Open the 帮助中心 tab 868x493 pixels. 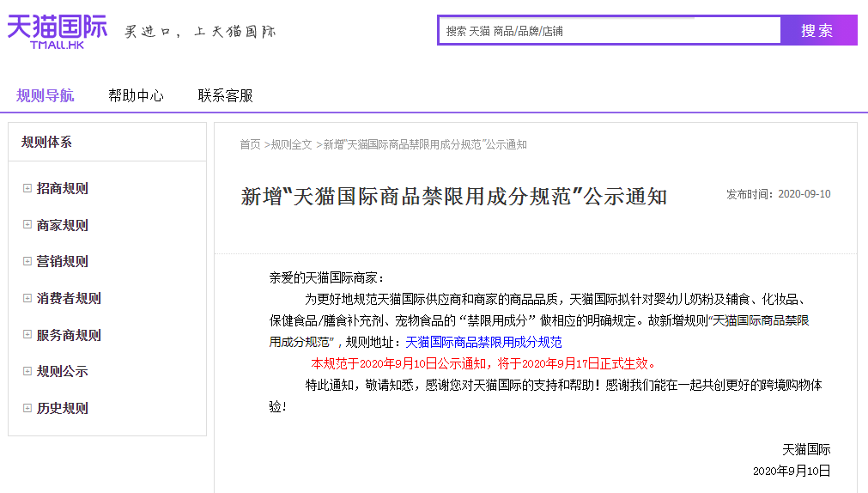[x=136, y=95]
